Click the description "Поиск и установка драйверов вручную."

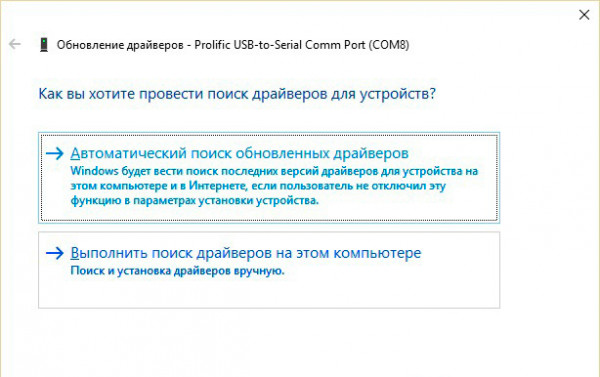click(x=178, y=271)
